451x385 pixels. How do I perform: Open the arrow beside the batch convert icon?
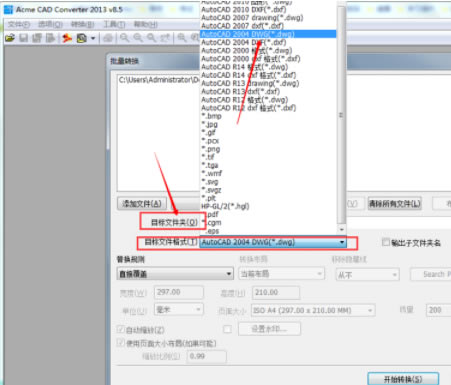point(93,38)
